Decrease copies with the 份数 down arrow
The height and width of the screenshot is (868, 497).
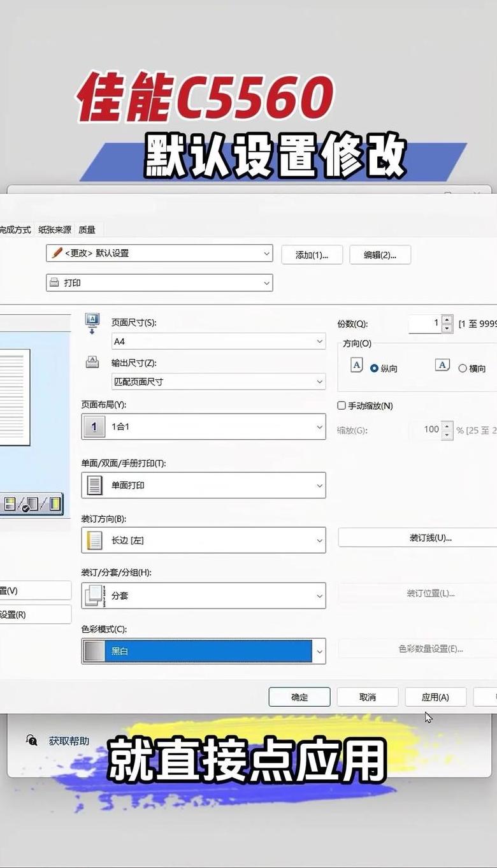[447, 328]
